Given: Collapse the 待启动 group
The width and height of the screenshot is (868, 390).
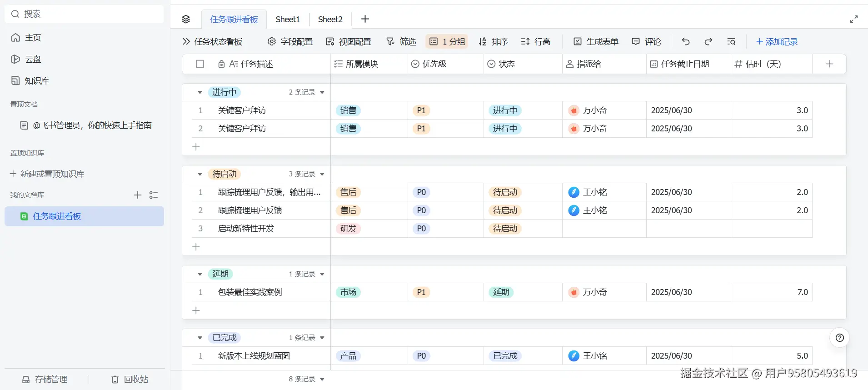Looking at the screenshot, I should [x=200, y=174].
